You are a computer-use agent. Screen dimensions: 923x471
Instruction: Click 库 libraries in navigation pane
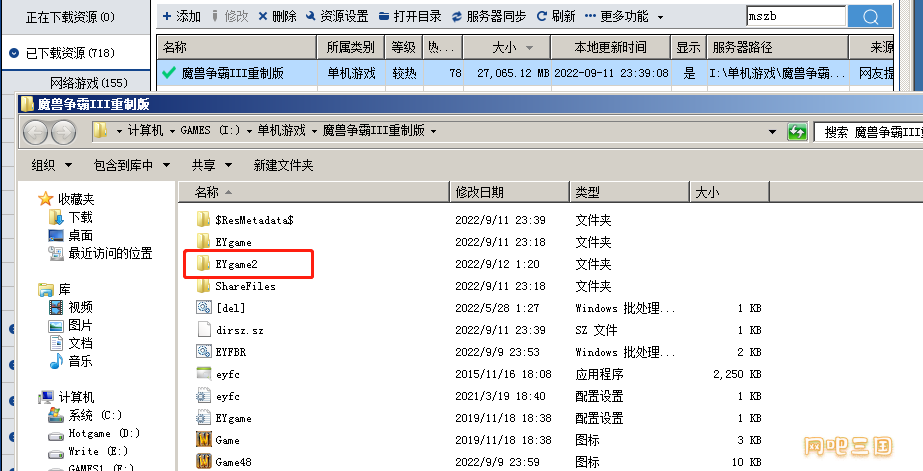pyautogui.click(x=64, y=289)
